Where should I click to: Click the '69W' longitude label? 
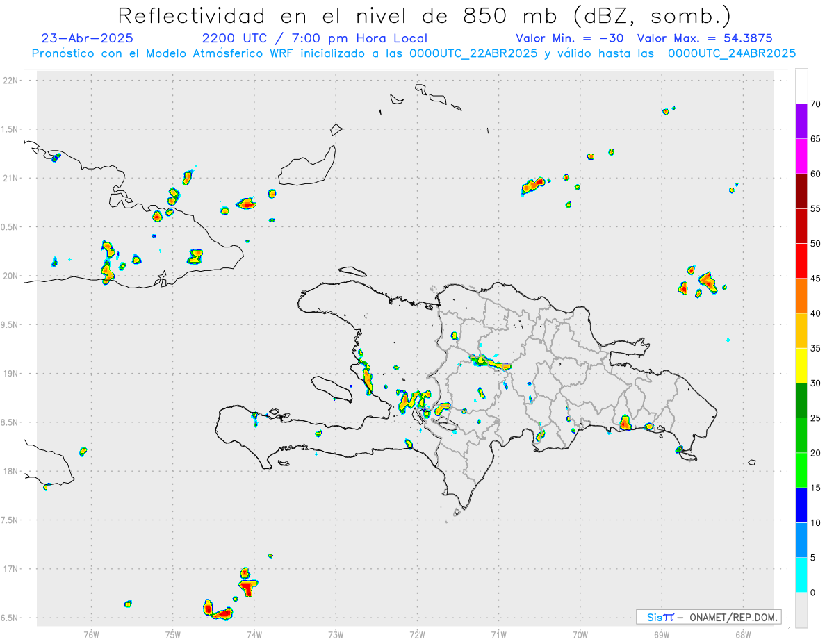click(662, 634)
